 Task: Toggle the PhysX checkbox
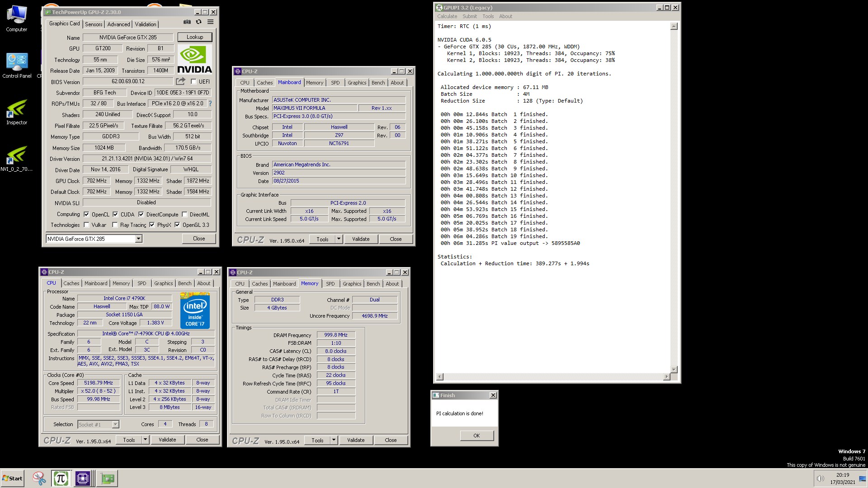pyautogui.click(x=152, y=225)
